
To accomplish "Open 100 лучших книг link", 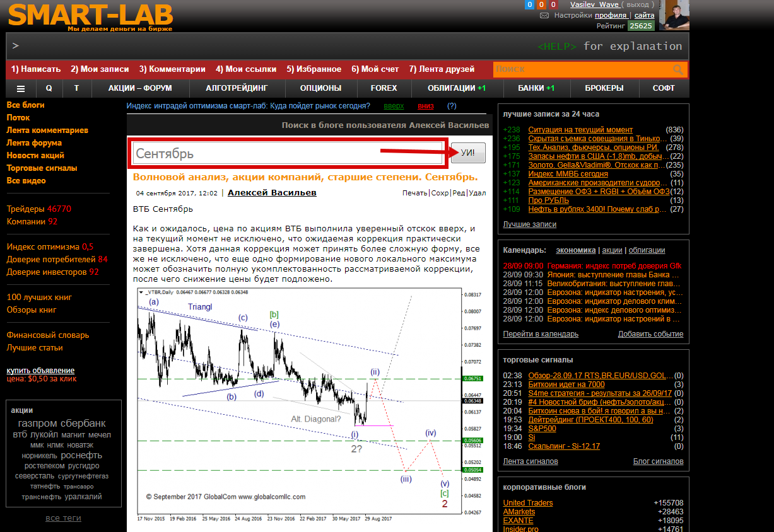I will (x=39, y=298).
